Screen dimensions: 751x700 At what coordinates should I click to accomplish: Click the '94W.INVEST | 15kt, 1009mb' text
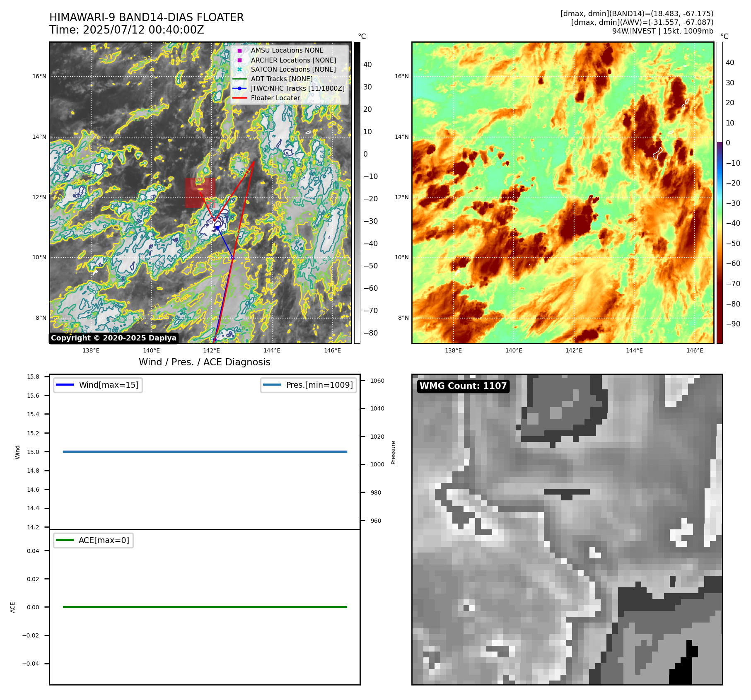663,31
